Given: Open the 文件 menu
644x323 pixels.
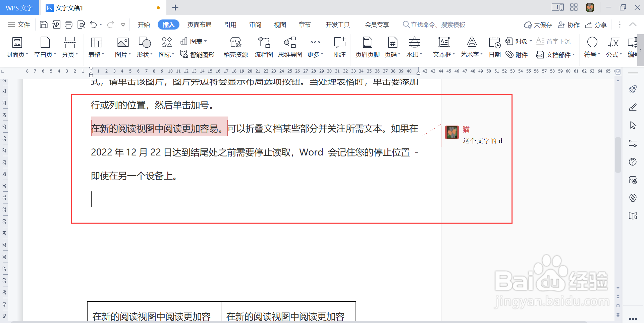Looking at the screenshot, I should [19, 25].
